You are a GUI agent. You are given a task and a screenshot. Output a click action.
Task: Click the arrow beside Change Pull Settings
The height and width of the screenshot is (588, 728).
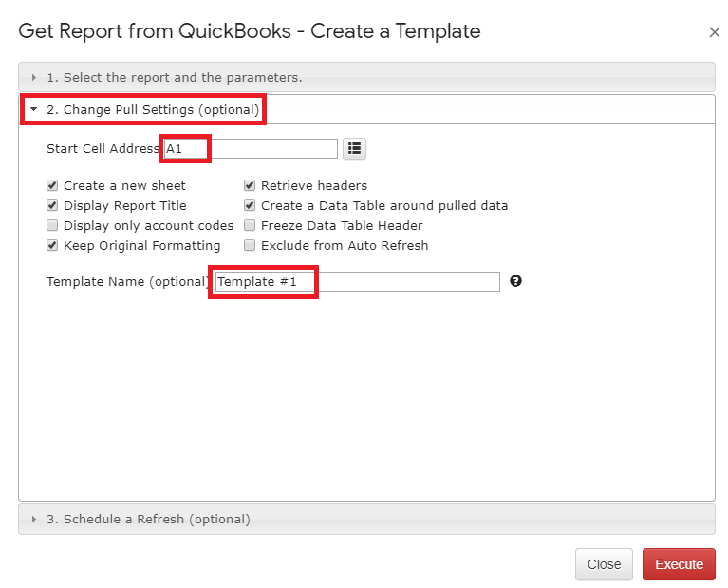[x=33, y=109]
